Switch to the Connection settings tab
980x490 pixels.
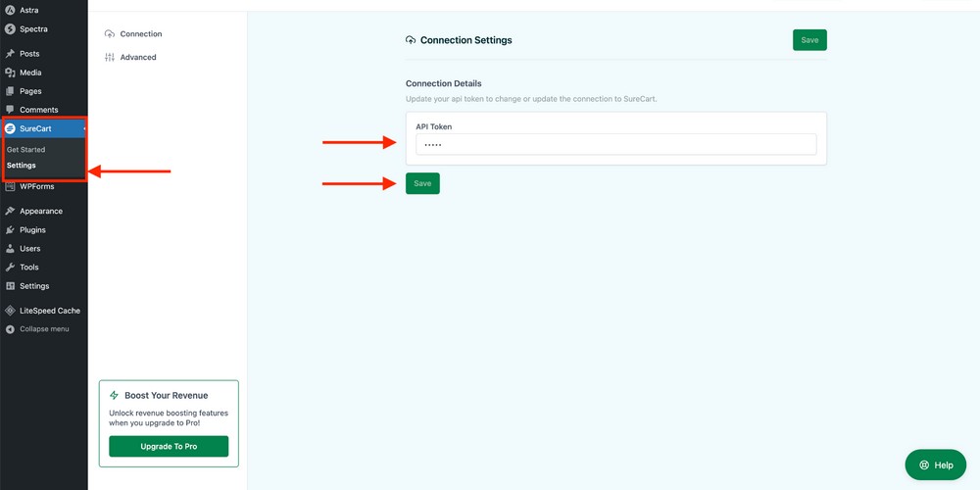click(140, 33)
